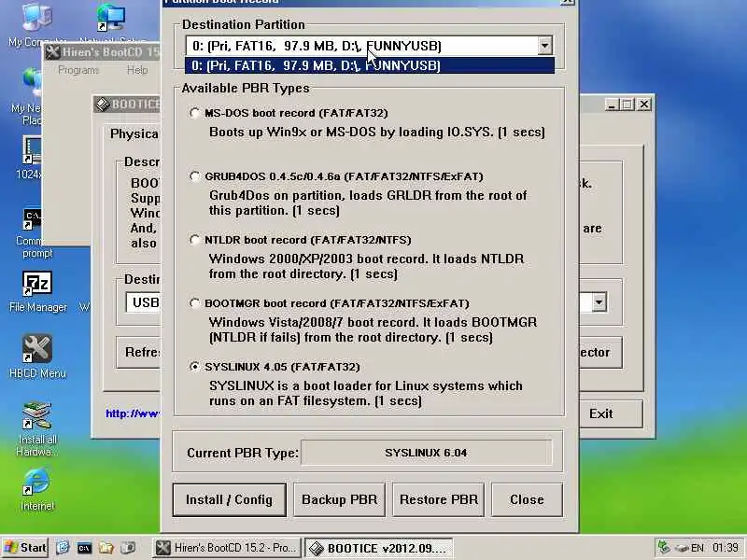Click the partially hidden Refresh button in BOOTICE
This screenshot has width=747, height=560.
[138, 353]
